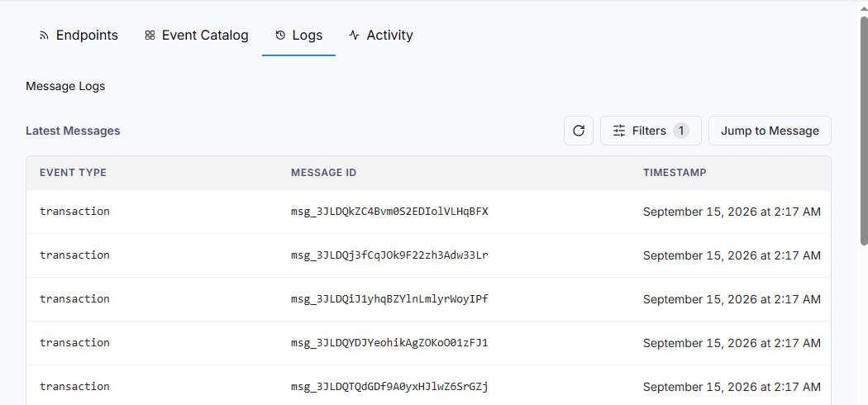Click timestamp of the msg_3JLDQkZC4Bvm row
This screenshot has height=405, width=868.
click(732, 212)
